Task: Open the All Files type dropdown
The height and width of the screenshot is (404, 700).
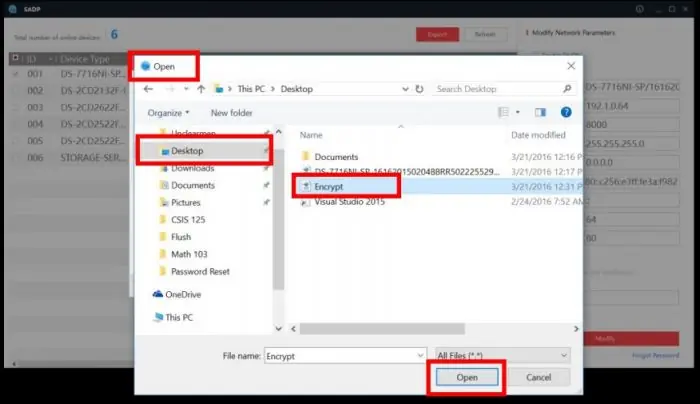Action: tap(502, 354)
